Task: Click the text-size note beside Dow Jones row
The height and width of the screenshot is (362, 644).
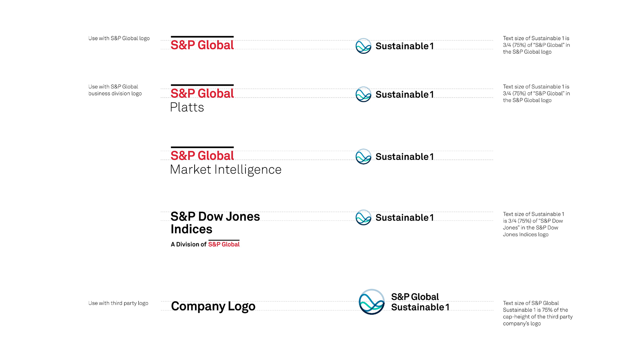Action: tap(534, 224)
